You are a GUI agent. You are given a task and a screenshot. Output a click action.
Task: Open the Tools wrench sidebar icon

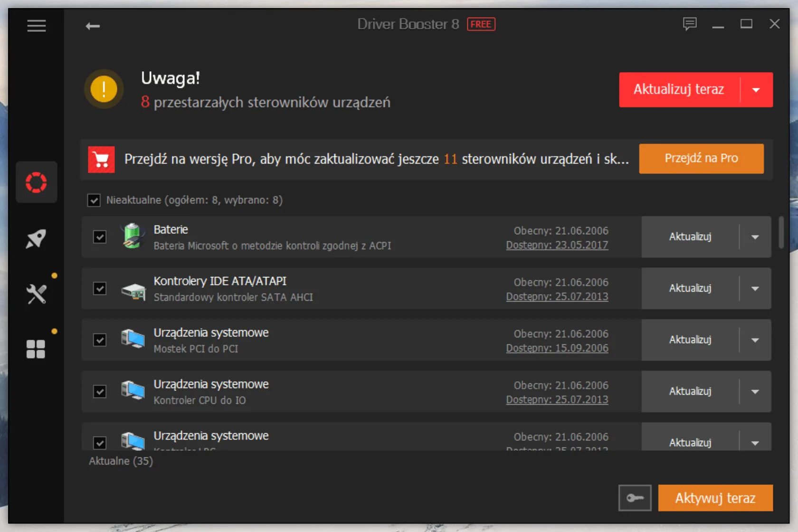coord(36,294)
